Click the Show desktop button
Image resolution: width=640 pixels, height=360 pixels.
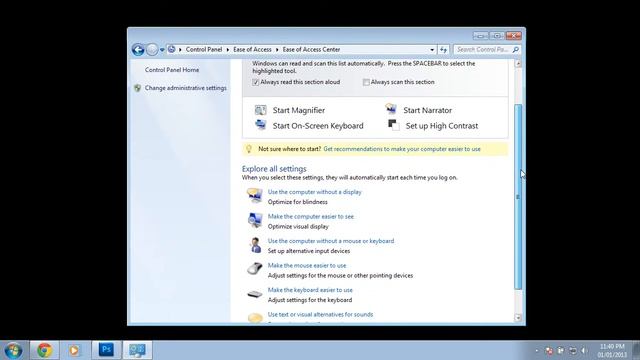coord(636,350)
